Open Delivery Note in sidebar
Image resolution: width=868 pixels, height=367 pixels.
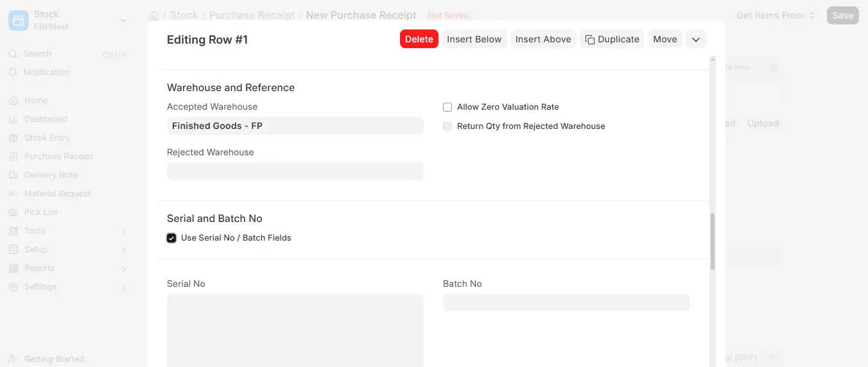pos(51,175)
